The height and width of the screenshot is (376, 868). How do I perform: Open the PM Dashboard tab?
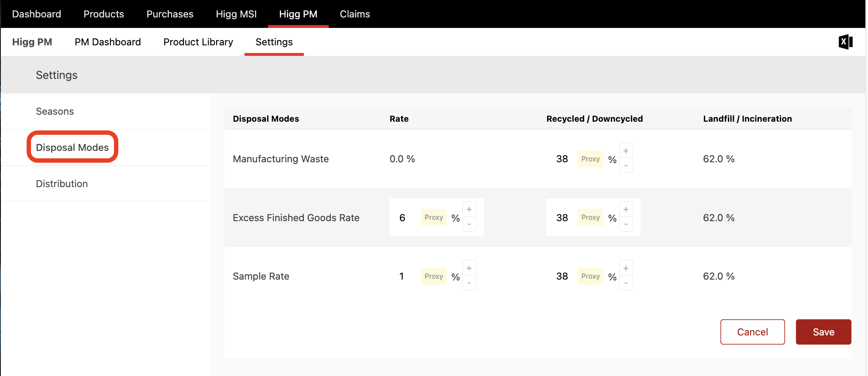[x=108, y=42]
